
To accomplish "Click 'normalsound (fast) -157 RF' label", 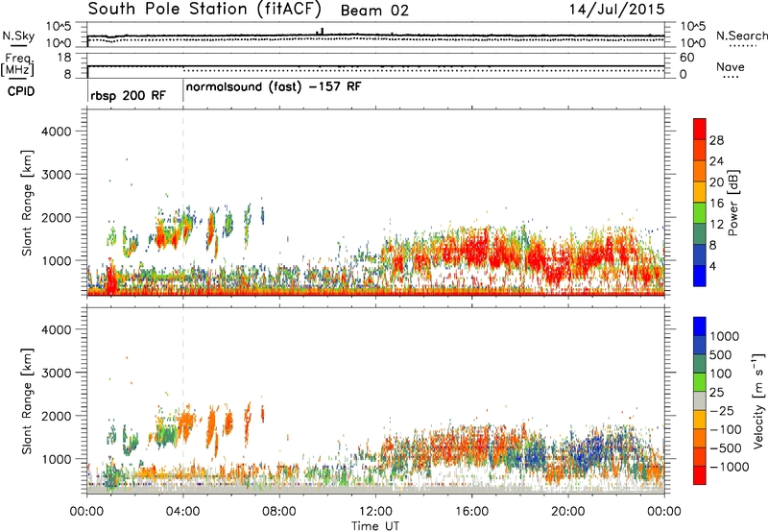I will click(x=274, y=87).
